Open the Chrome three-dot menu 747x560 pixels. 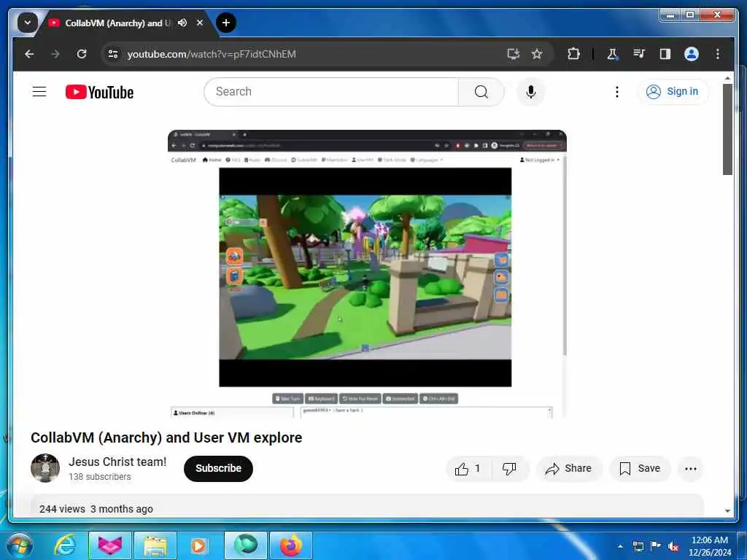(x=718, y=54)
